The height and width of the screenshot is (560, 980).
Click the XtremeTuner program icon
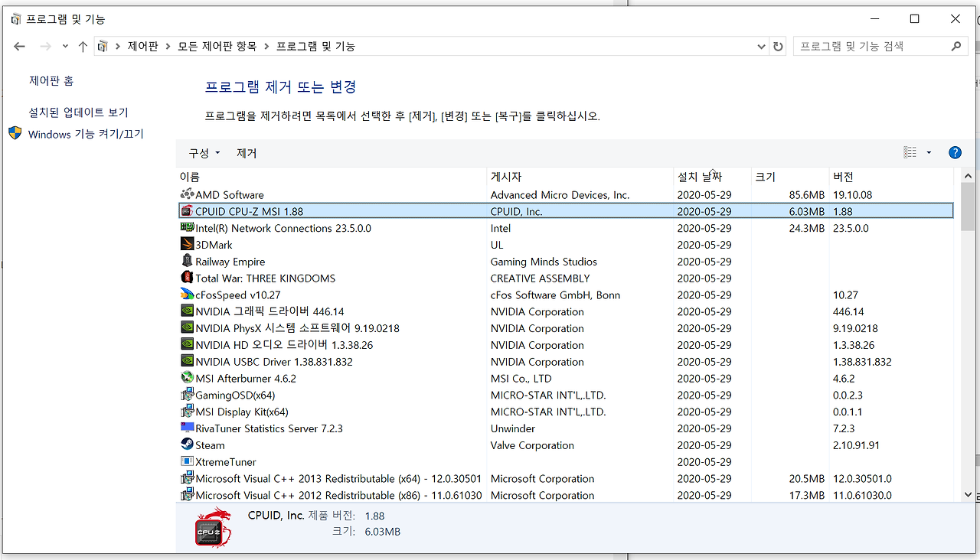pos(187,462)
